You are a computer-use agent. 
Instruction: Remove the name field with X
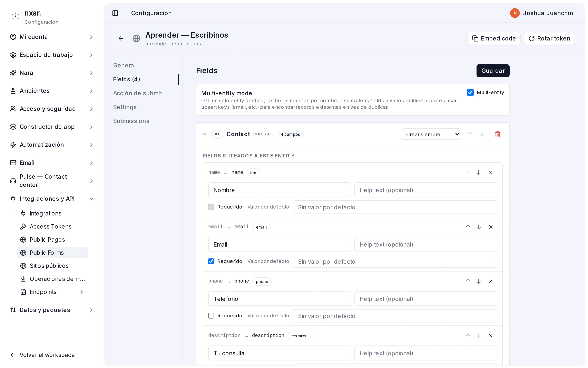coord(491,173)
